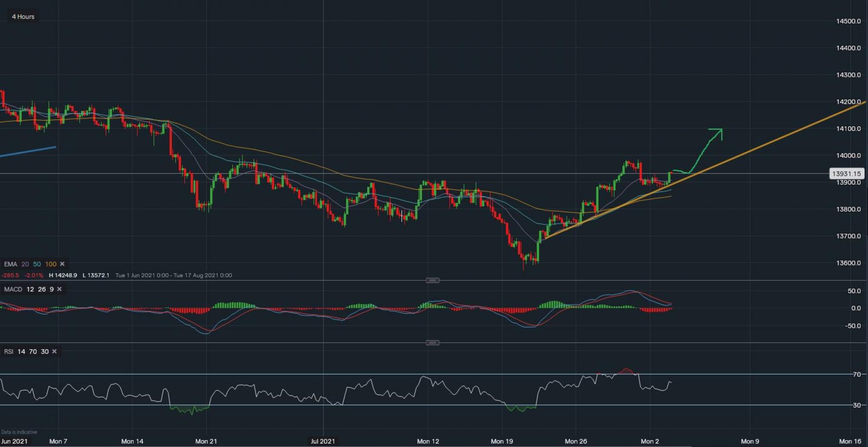Click the MACD 26 slow period value

pyautogui.click(x=42, y=289)
